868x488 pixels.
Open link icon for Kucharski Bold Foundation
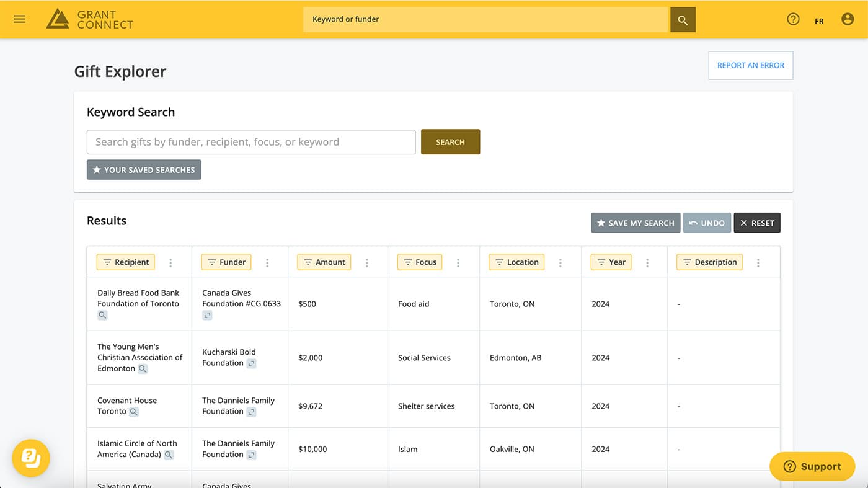[x=251, y=363]
